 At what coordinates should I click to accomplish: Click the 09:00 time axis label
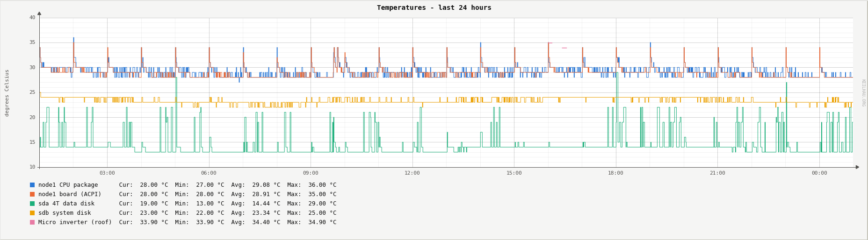point(311,173)
